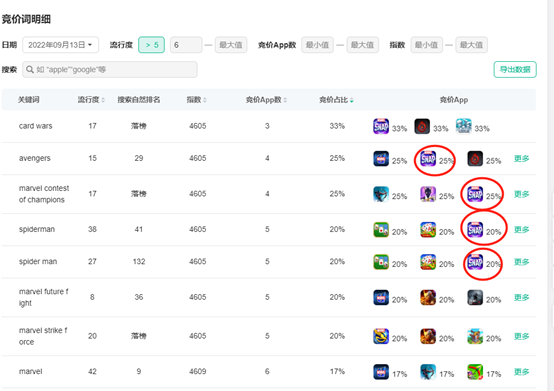Click 指数 最小值 input field
This screenshot has height=391, width=554.
point(426,45)
